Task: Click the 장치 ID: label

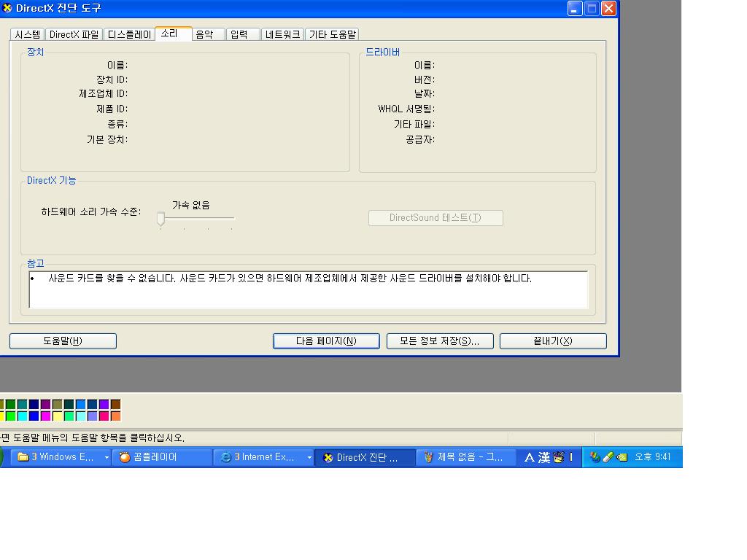Action: click(x=112, y=79)
